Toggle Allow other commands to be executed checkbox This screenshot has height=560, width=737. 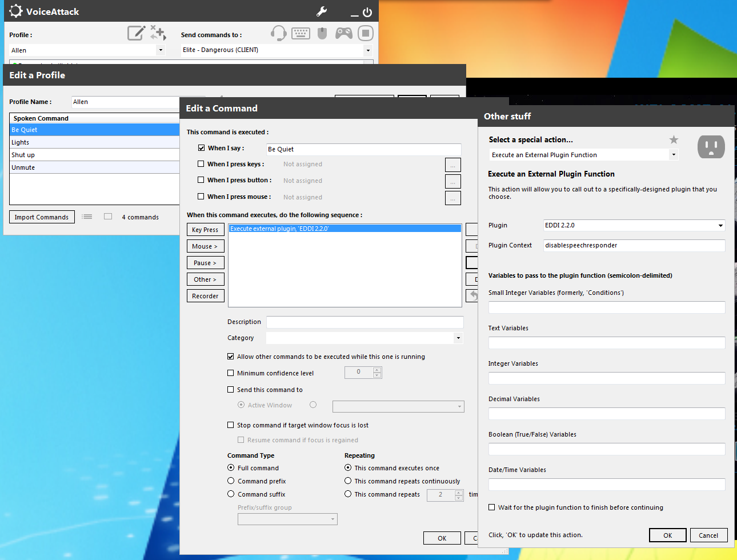231,356
